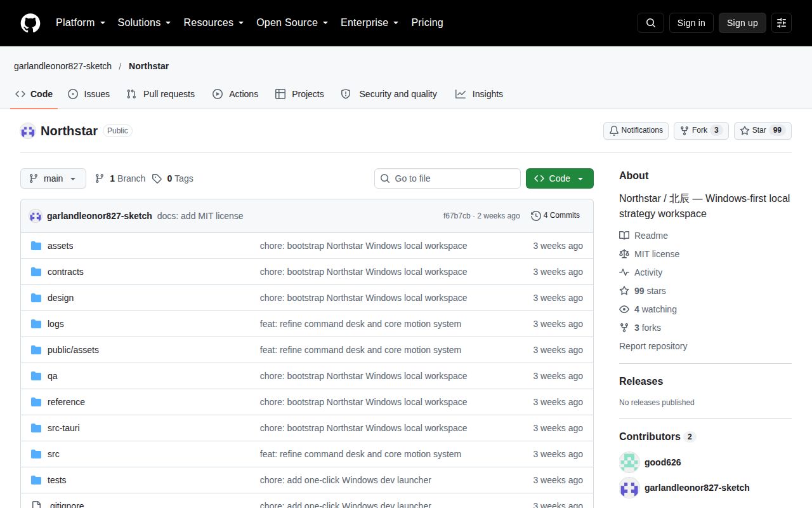The image size is (812, 508).
Task: Expand the Platform menu
Action: [81, 23]
